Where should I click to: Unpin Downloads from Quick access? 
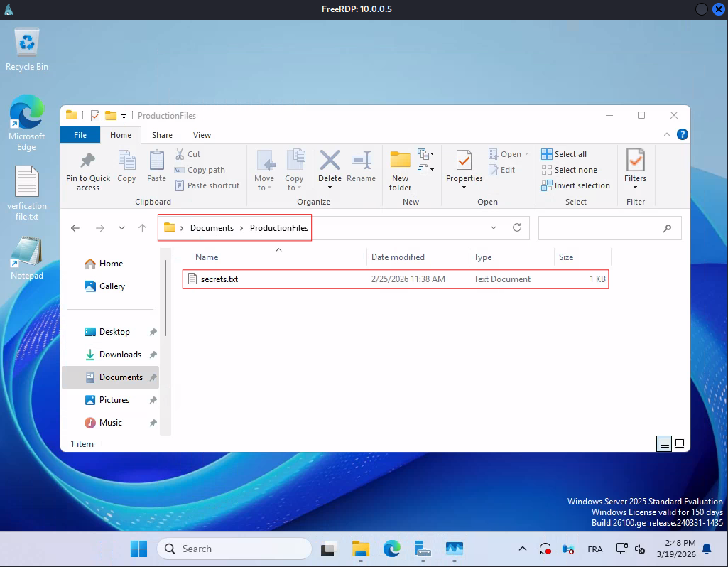pos(153,355)
